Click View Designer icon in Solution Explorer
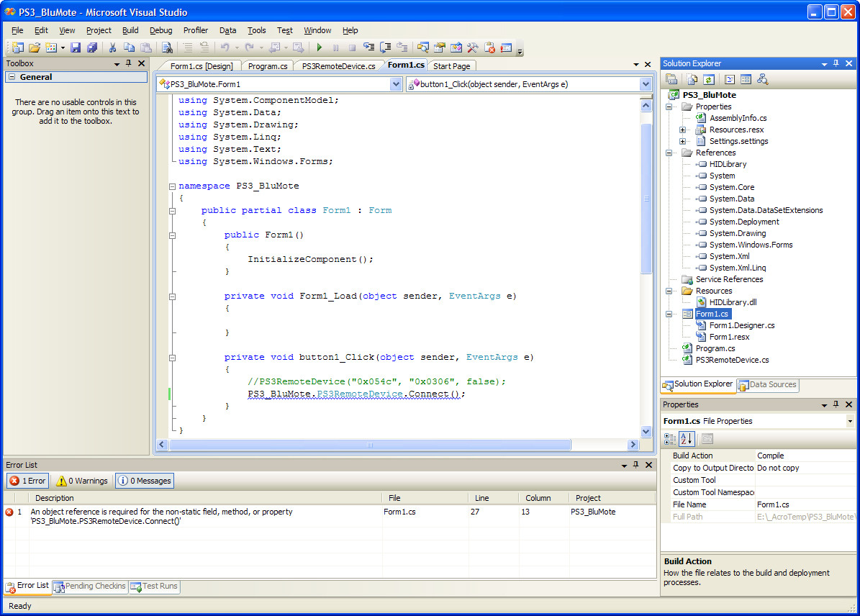Screen dimensions: 860x616 click(x=746, y=80)
